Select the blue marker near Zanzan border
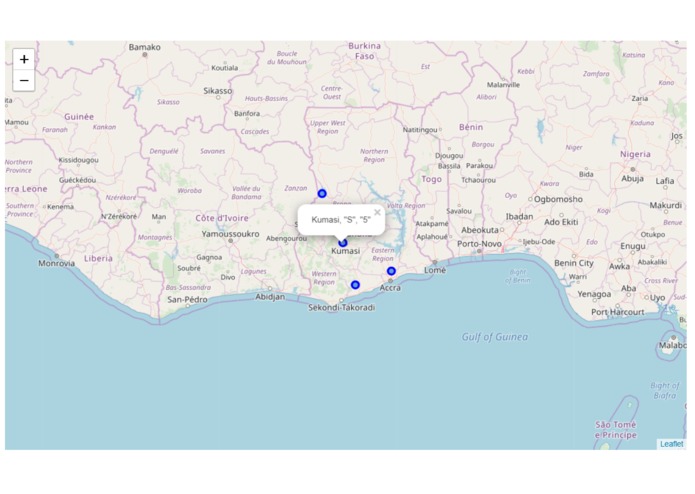This screenshot has width=695, height=494. [x=322, y=194]
